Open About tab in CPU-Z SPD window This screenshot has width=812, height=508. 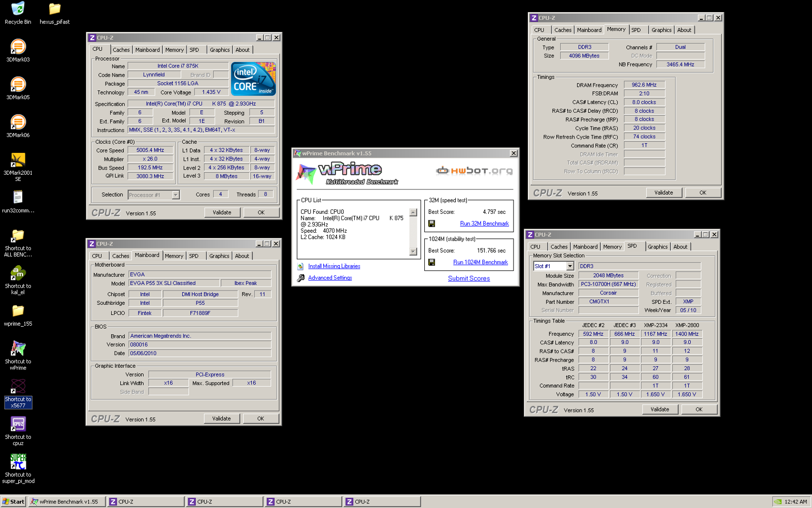click(x=680, y=247)
